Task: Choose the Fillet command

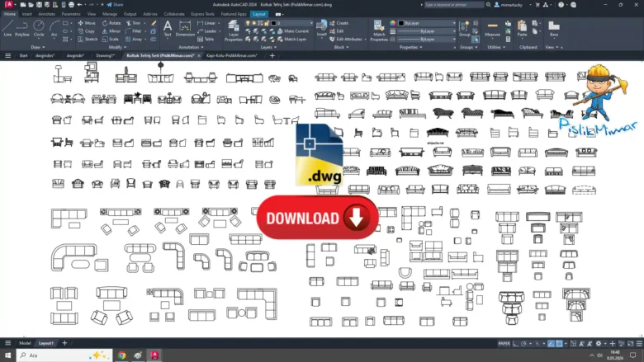Action: click(x=134, y=31)
